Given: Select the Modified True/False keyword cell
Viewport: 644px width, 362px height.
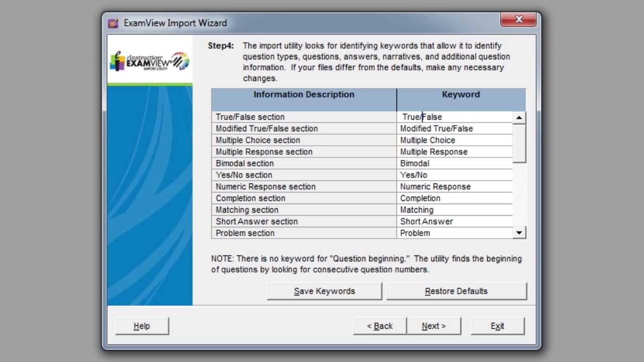Looking at the screenshot, I should pyautogui.click(x=455, y=129).
